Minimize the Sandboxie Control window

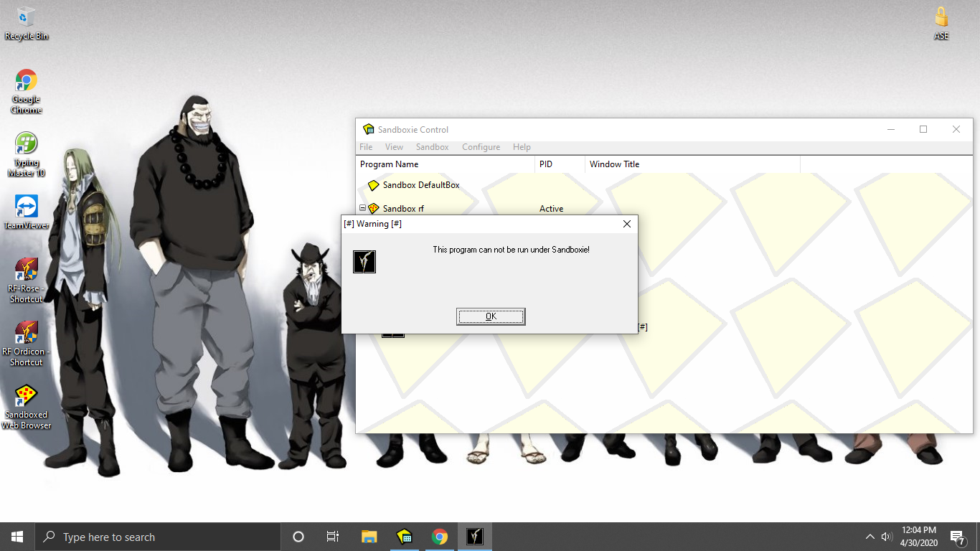point(890,129)
